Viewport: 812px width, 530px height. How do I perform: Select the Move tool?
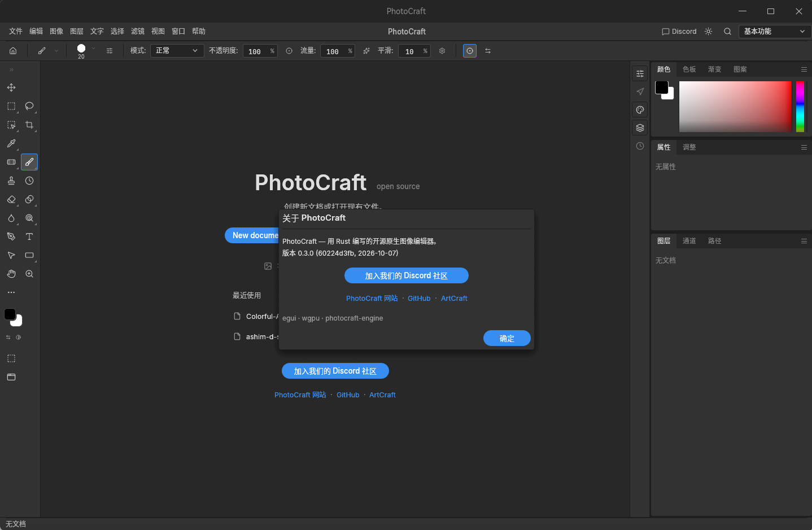pyautogui.click(x=11, y=87)
